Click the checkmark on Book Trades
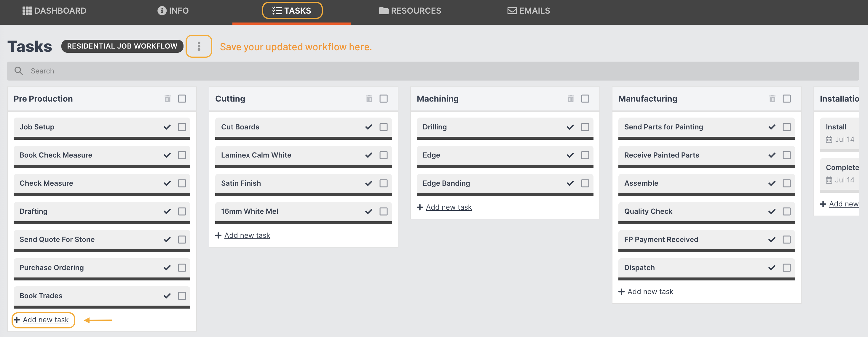Image resolution: width=868 pixels, height=337 pixels. pyautogui.click(x=167, y=296)
